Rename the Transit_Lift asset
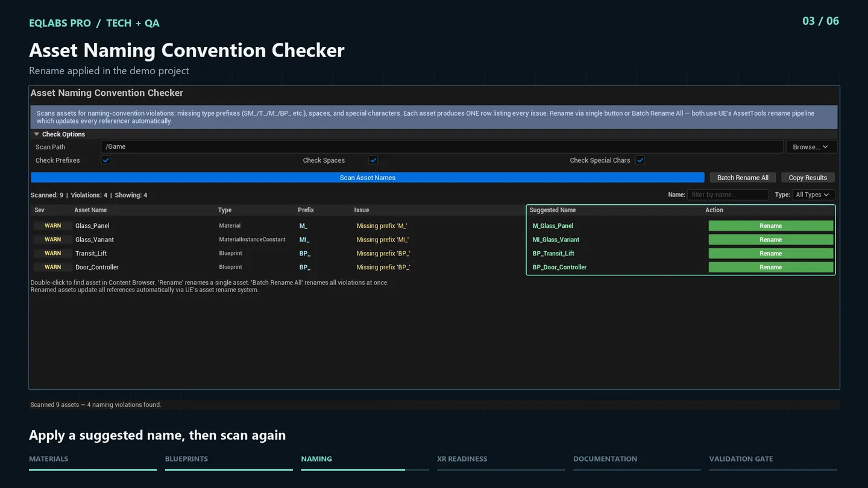This screenshot has height=488, width=868. pos(770,254)
